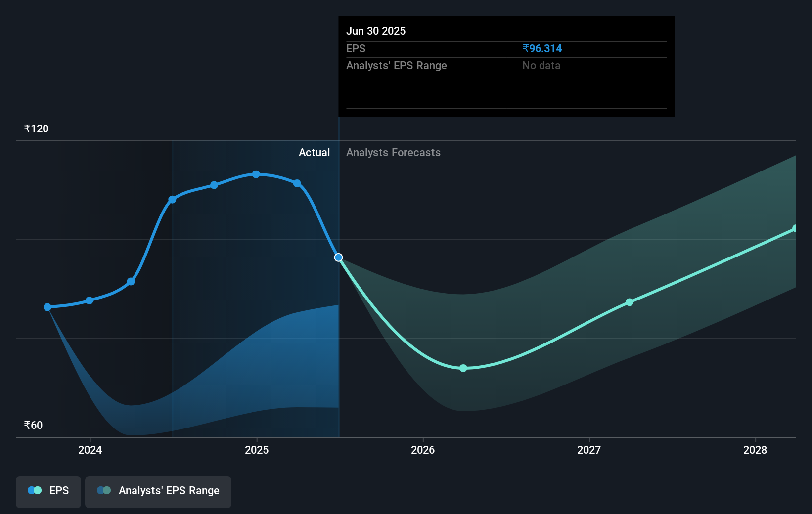812x514 pixels.
Task: Click the 2026 x-axis label
Action: point(423,450)
